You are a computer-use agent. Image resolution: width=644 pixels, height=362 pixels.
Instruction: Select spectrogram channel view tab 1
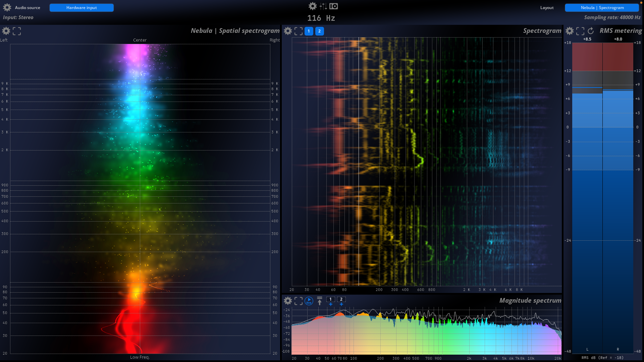pos(309,31)
